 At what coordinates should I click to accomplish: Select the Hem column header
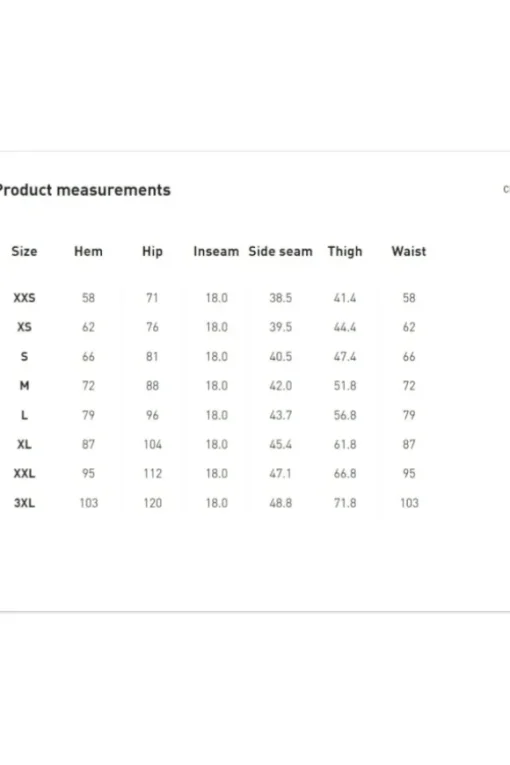(88, 251)
